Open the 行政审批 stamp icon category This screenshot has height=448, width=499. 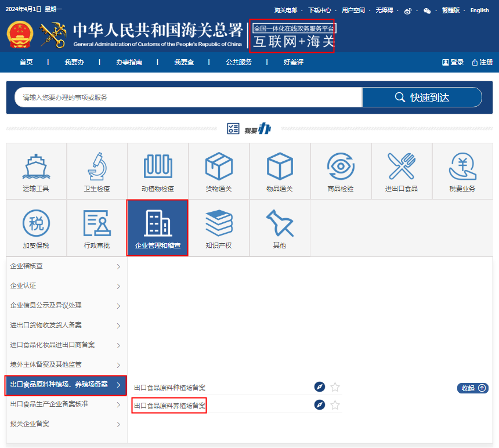pos(97,228)
